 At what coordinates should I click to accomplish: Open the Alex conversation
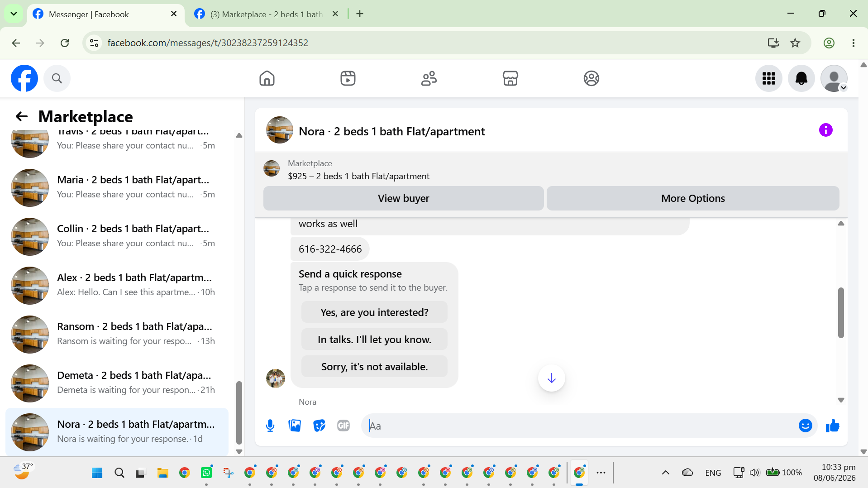coord(117,285)
